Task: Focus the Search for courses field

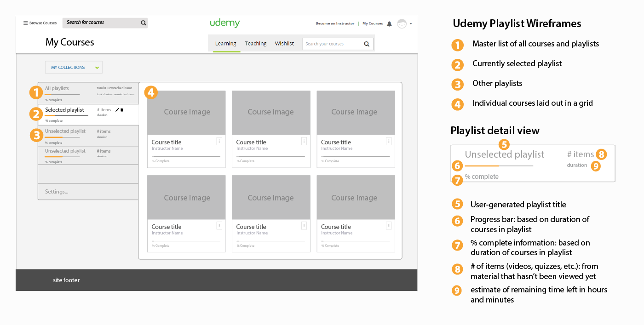Action: [x=105, y=23]
